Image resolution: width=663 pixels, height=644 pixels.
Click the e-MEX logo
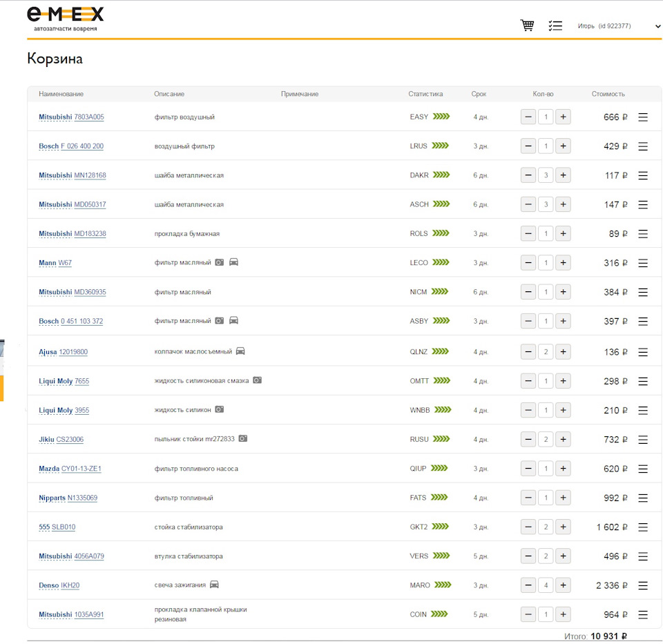(65, 19)
